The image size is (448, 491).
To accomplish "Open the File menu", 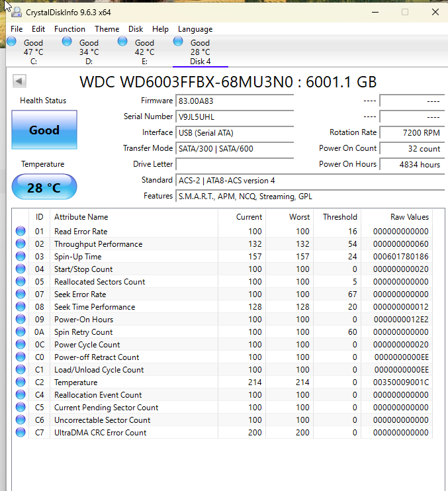I will click(17, 29).
